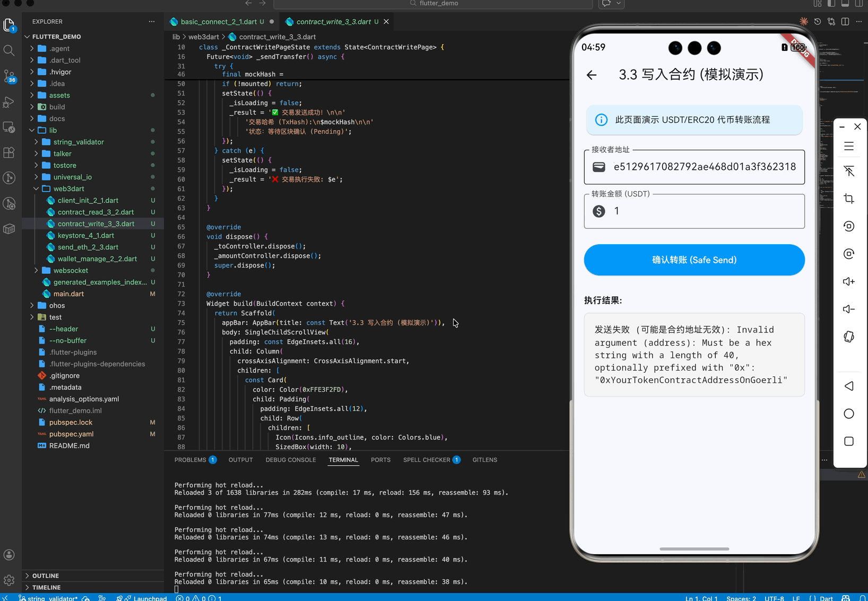The width and height of the screenshot is (868, 601).
Task: Click emulator crop screenshot icon
Action: click(x=849, y=199)
